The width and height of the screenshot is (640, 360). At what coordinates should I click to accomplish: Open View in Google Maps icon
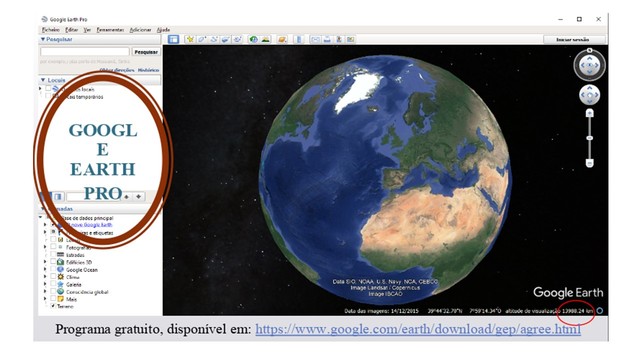351,39
